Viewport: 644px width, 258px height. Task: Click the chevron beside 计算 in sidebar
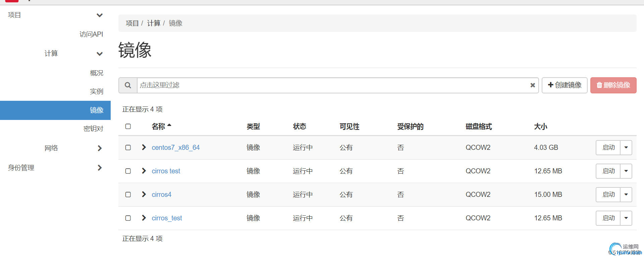pos(100,54)
